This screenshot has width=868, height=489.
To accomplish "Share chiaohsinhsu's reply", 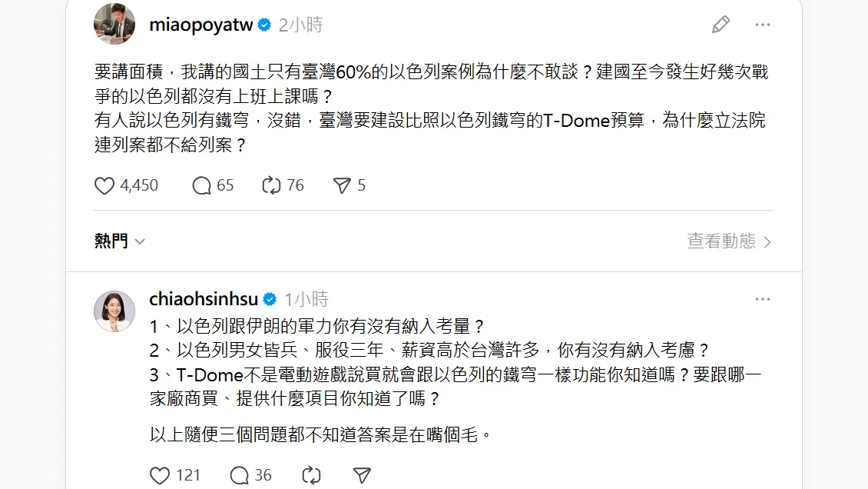I will click(362, 475).
